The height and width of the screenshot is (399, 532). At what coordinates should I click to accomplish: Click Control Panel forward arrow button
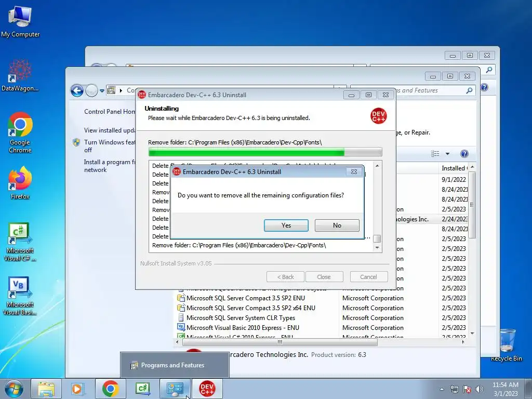click(91, 90)
